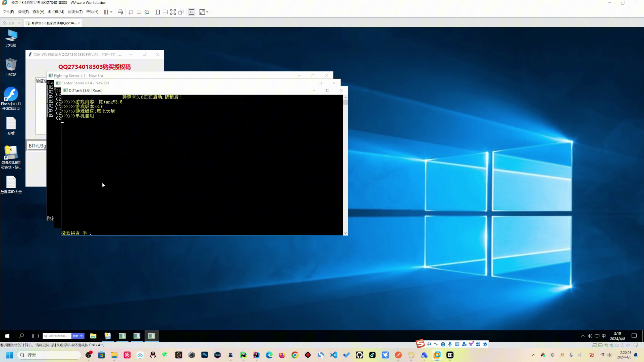Image resolution: width=644 pixels, height=362 pixels.
Task: Switch to Unity mode icon
Action: coord(181,12)
